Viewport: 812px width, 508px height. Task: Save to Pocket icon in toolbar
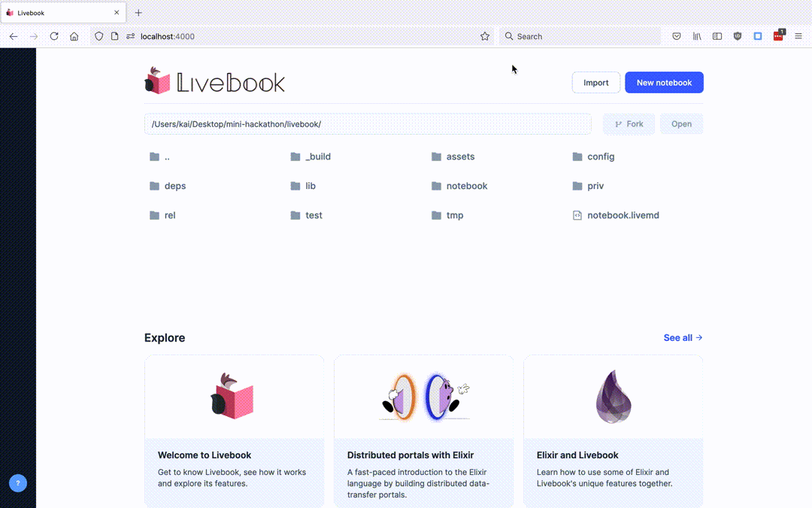pos(677,36)
